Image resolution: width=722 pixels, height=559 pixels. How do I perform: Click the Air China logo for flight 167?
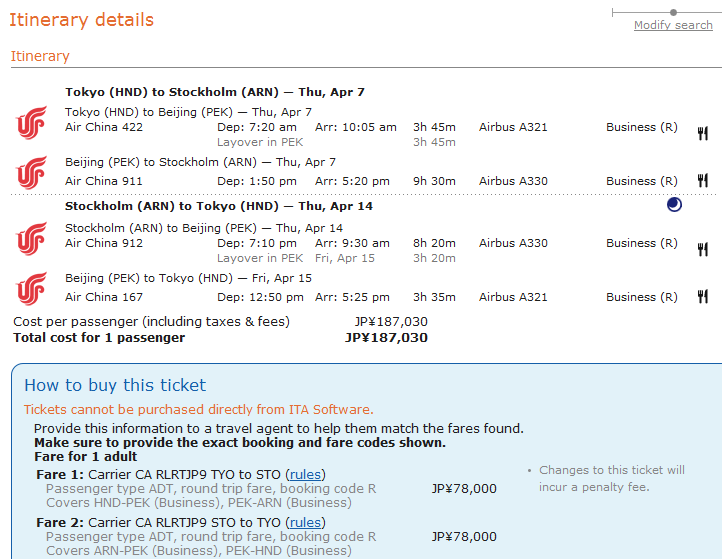tap(31, 288)
